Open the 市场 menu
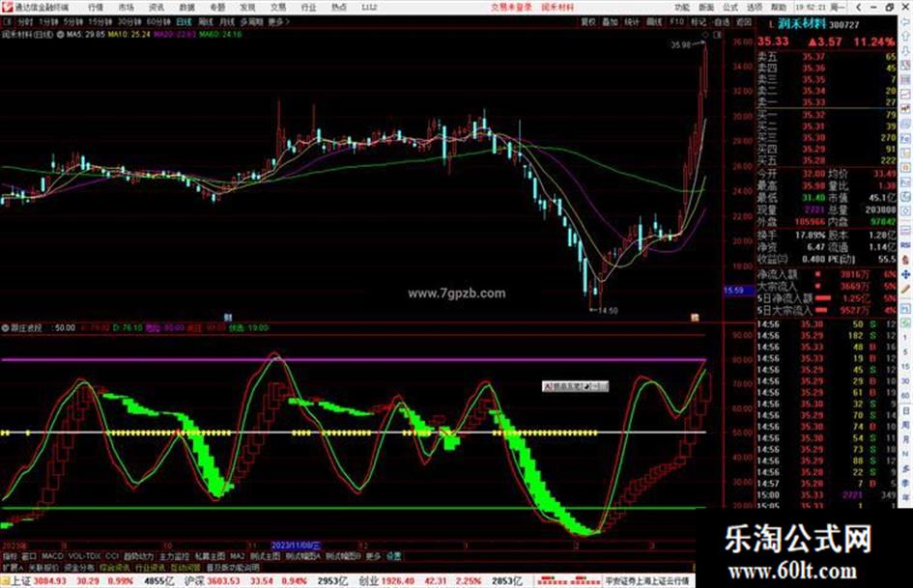The image size is (913, 588). (126, 7)
